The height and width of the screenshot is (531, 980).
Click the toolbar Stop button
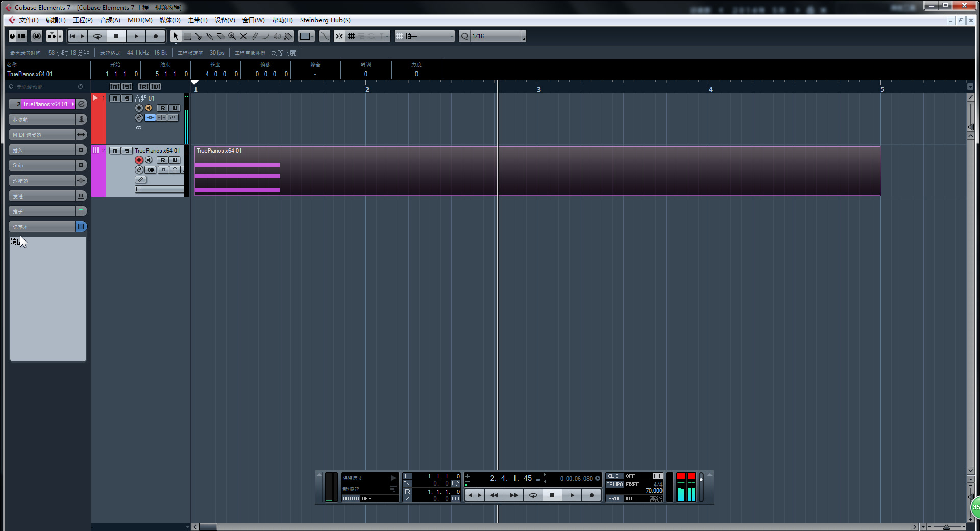116,36
